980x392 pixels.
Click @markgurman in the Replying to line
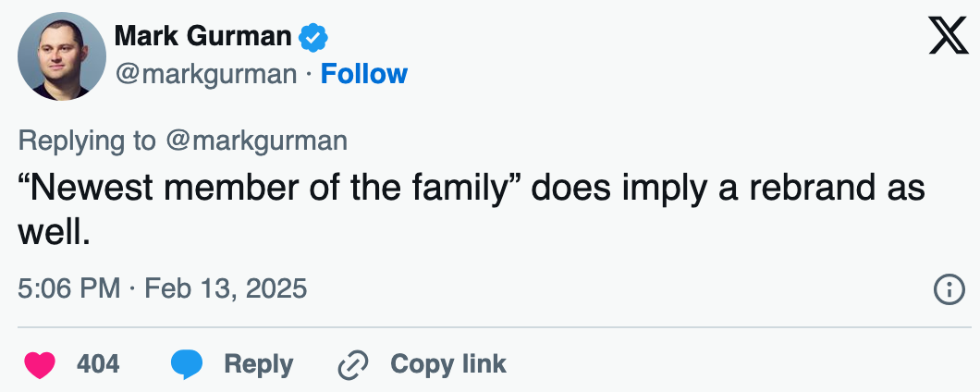256,141
